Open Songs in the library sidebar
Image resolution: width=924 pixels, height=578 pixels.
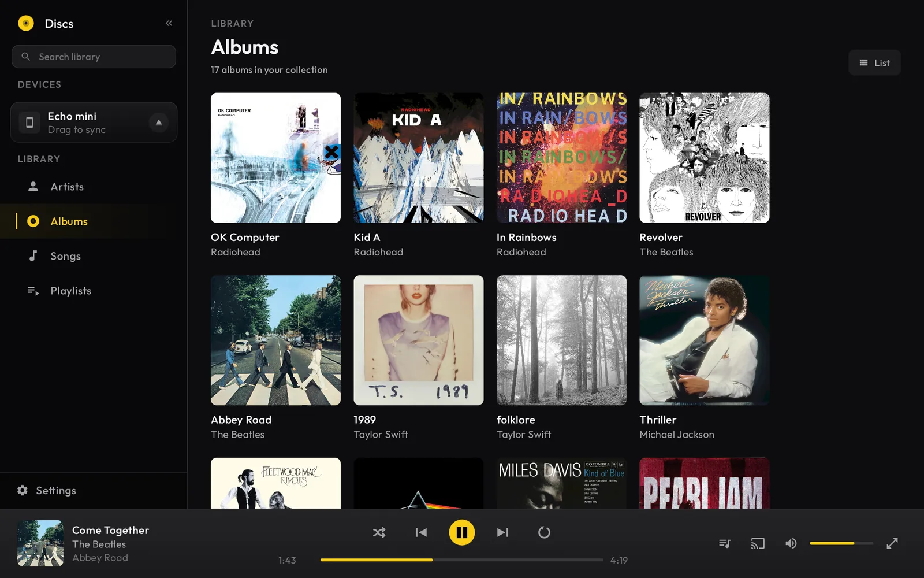(x=94, y=256)
